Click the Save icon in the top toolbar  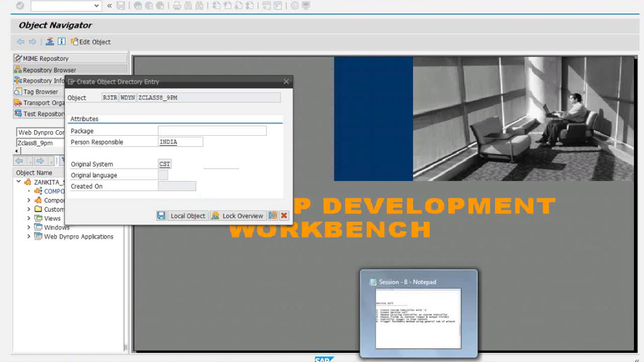tap(121, 6)
